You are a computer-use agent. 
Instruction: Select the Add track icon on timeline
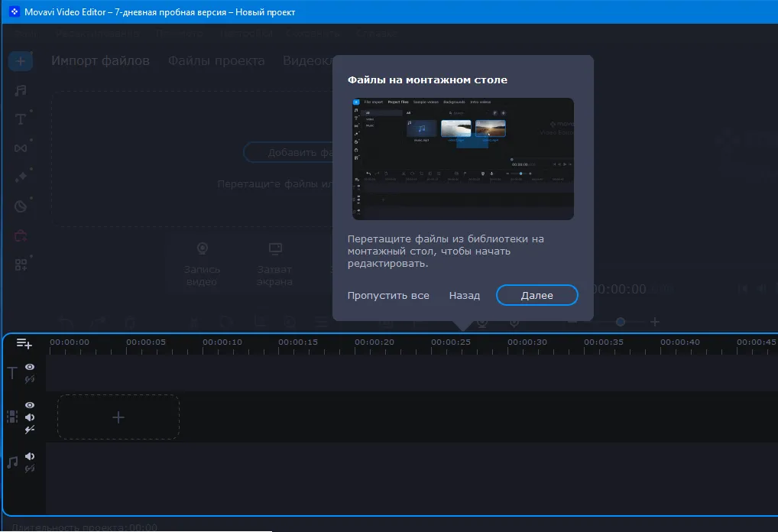tap(23, 344)
